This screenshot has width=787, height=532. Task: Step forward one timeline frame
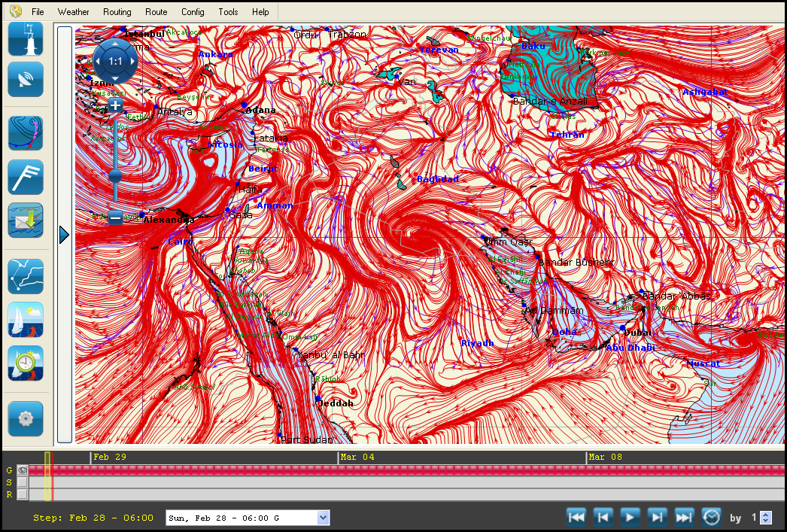(x=658, y=517)
